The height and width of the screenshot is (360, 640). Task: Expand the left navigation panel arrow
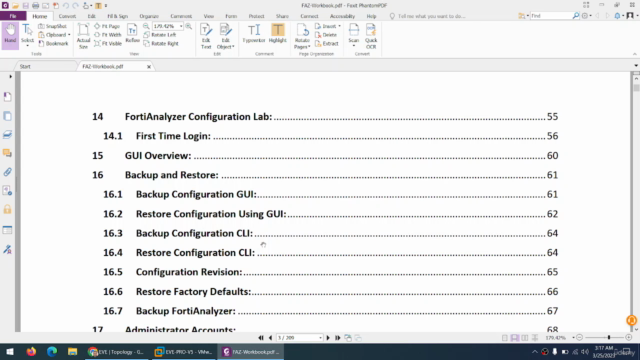[x=11, y=76]
